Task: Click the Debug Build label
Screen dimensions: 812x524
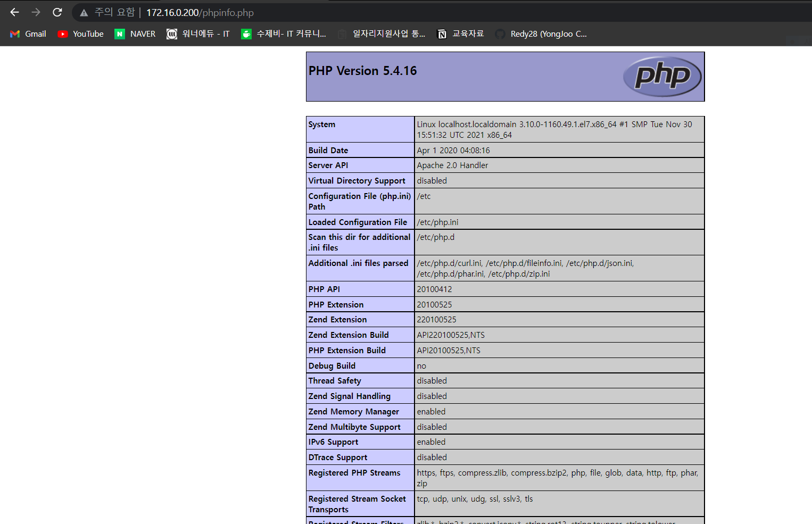Action: (x=332, y=366)
